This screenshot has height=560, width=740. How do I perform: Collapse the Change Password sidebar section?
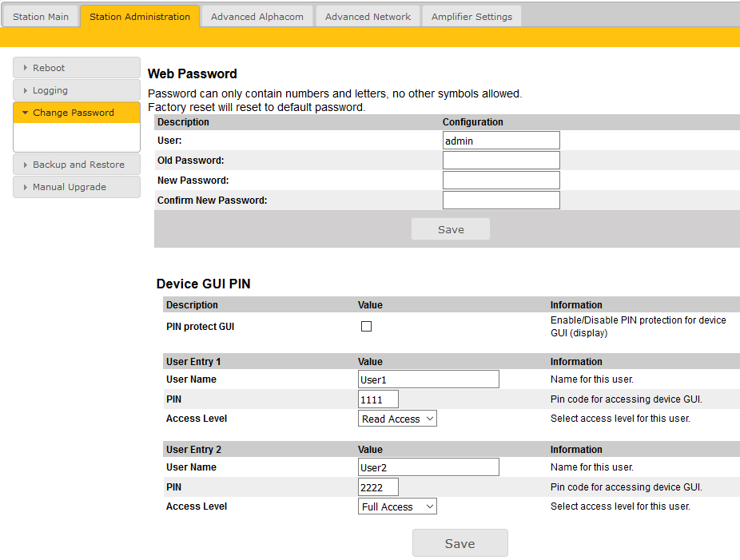77,113
